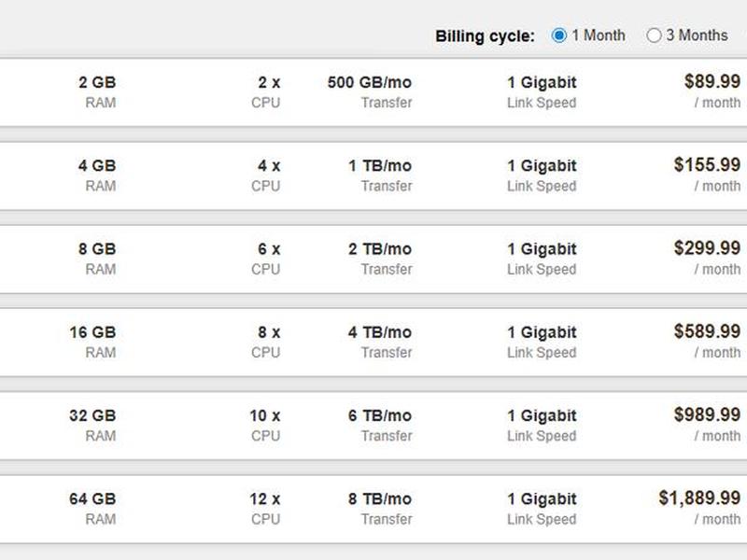Select the "2 TB/mo" transfer value
Image resolution: width=747 pixels, height=560 pixels.
pyautogui.click(x=380, y=249)
